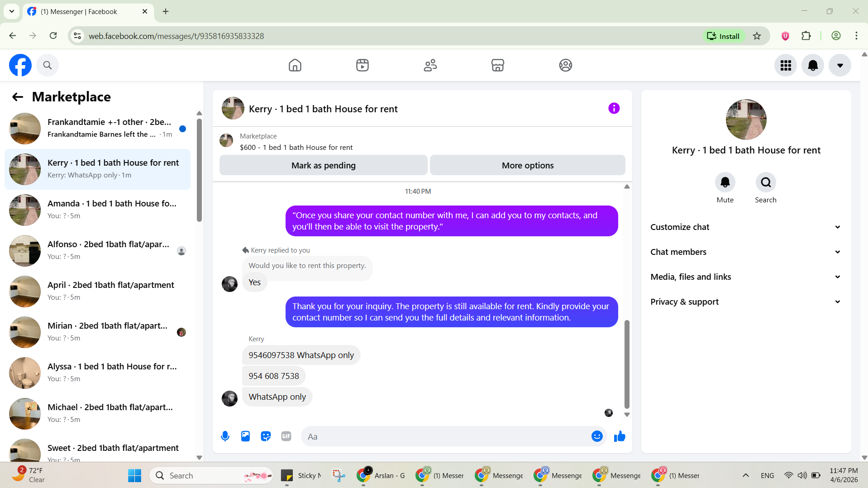
Task: Open Amanda's conversation
Action: point(97,210)
